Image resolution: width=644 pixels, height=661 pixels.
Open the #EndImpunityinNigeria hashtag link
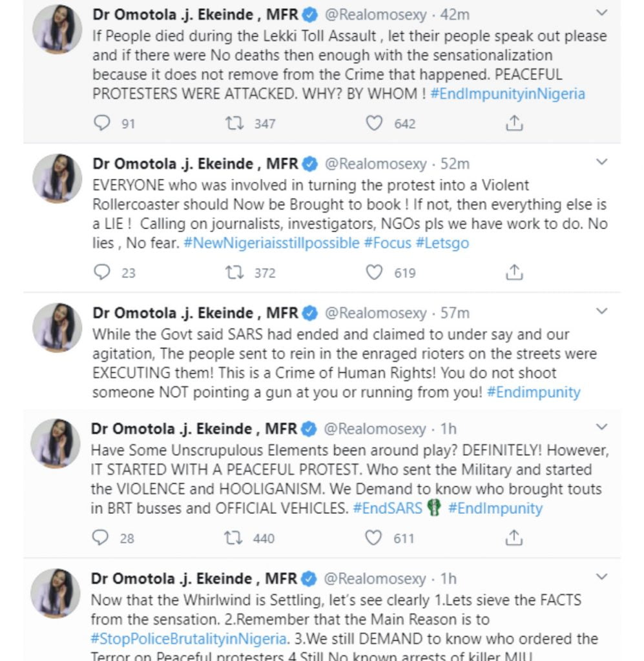coord(507,93)
